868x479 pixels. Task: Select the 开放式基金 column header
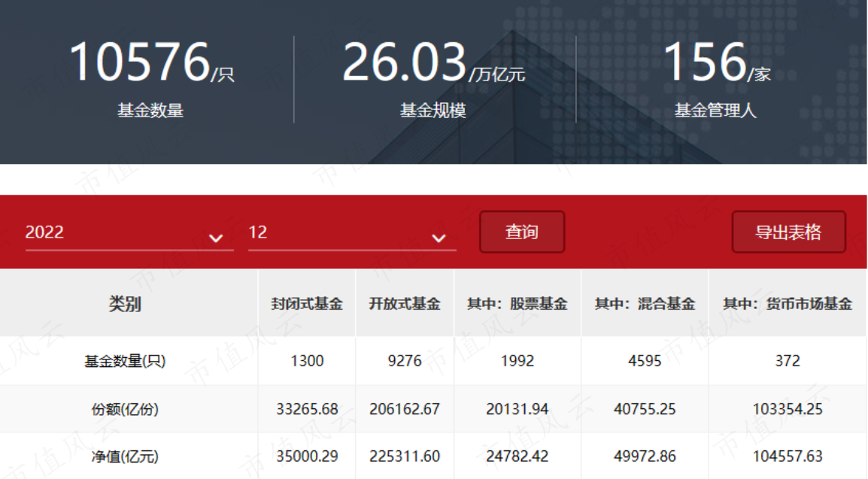(x=405, y=304)
